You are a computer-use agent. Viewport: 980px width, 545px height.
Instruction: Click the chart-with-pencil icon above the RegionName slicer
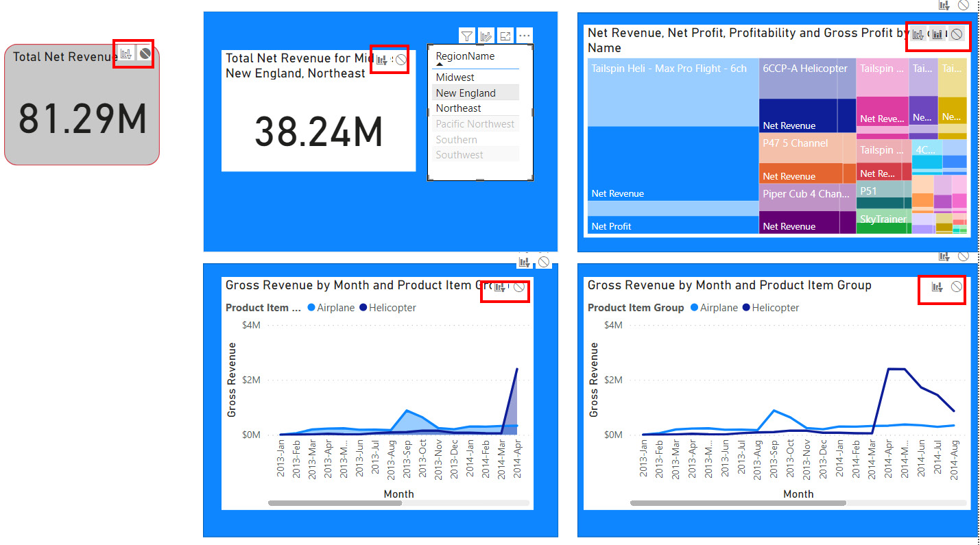coord(486,36)
